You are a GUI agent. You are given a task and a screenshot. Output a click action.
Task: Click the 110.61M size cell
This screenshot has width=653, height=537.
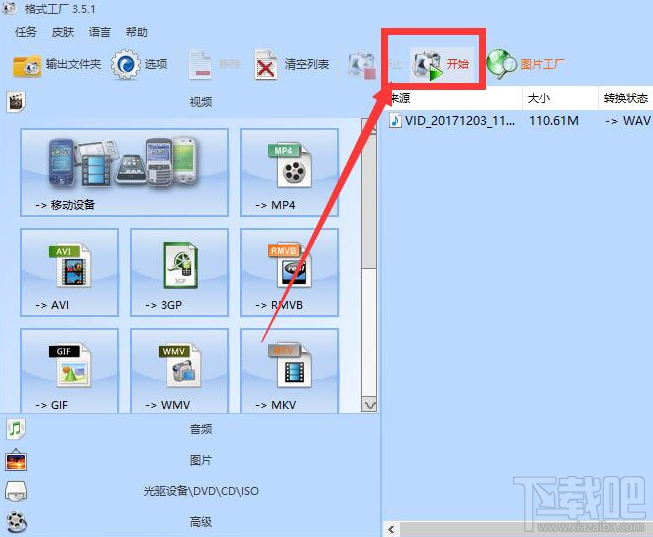coord(554,120)
